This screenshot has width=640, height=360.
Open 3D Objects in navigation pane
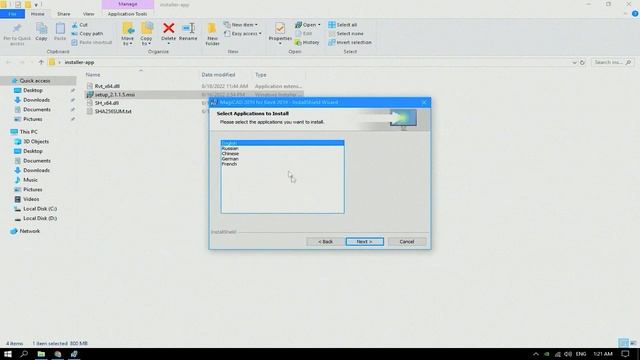[x=36, y=142]
